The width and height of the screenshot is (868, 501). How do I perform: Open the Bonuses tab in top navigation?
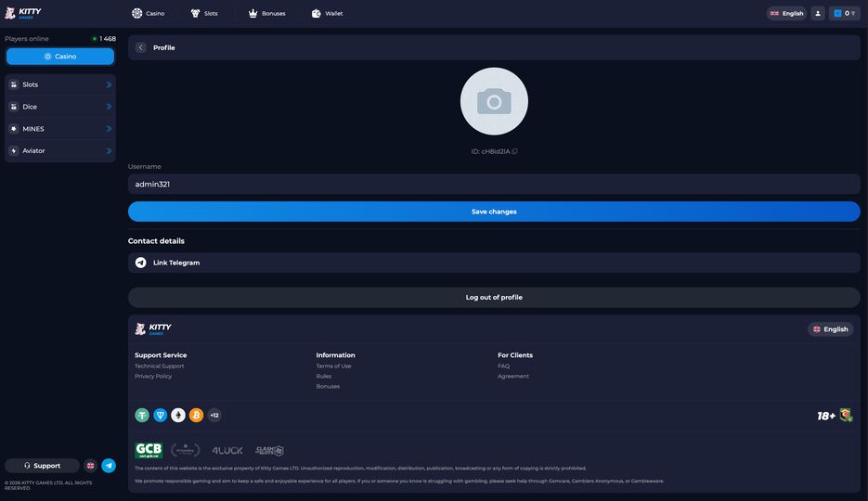[x=266, y=13]
